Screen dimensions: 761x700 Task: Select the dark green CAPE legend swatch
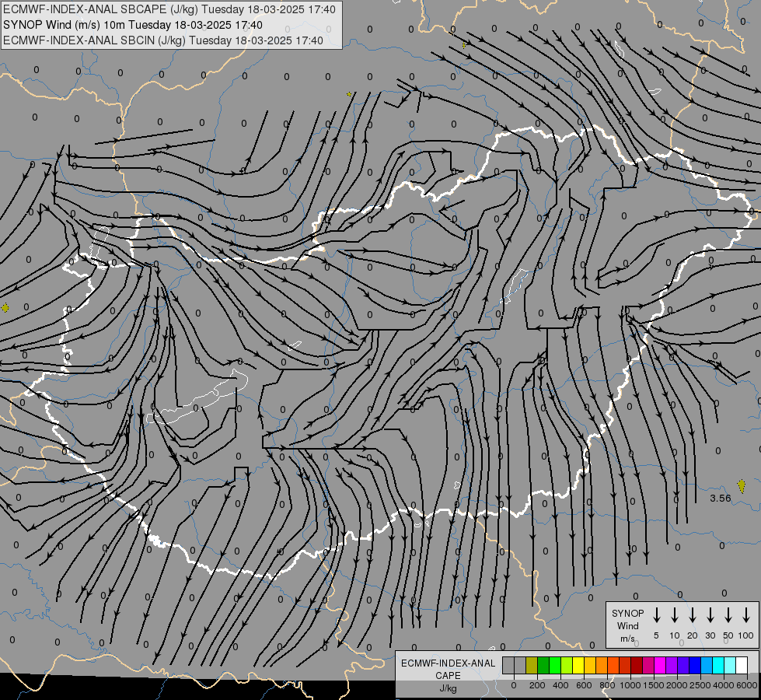pyautogui.click(x=543, y=665)
